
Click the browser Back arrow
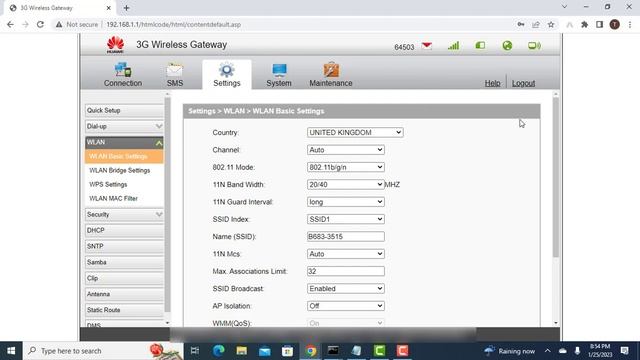point(10,24)
